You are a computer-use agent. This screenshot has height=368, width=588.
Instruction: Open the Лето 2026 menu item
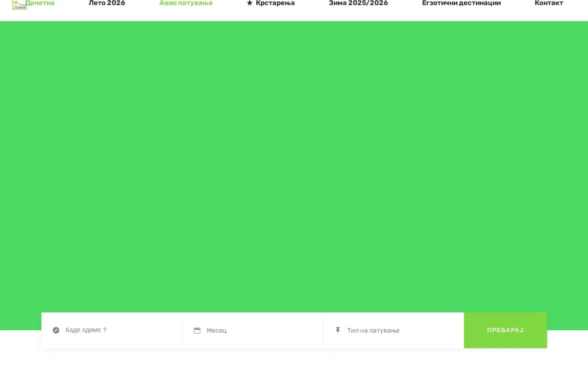[x=107, y=3]
